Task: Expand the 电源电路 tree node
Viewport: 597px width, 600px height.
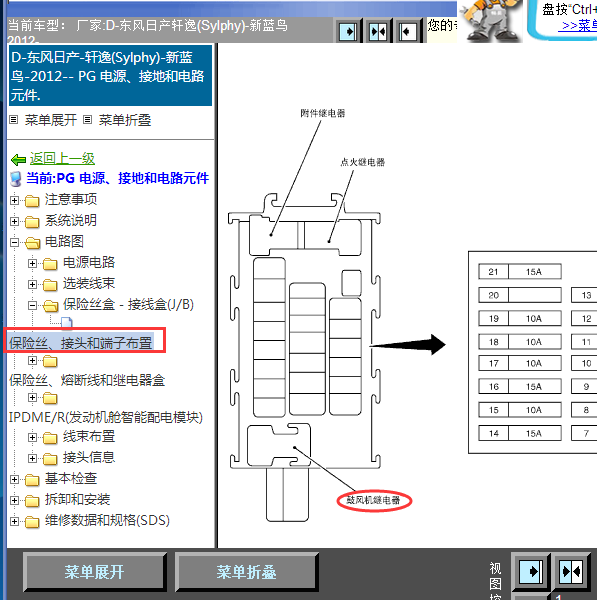Action: (33, 263)
